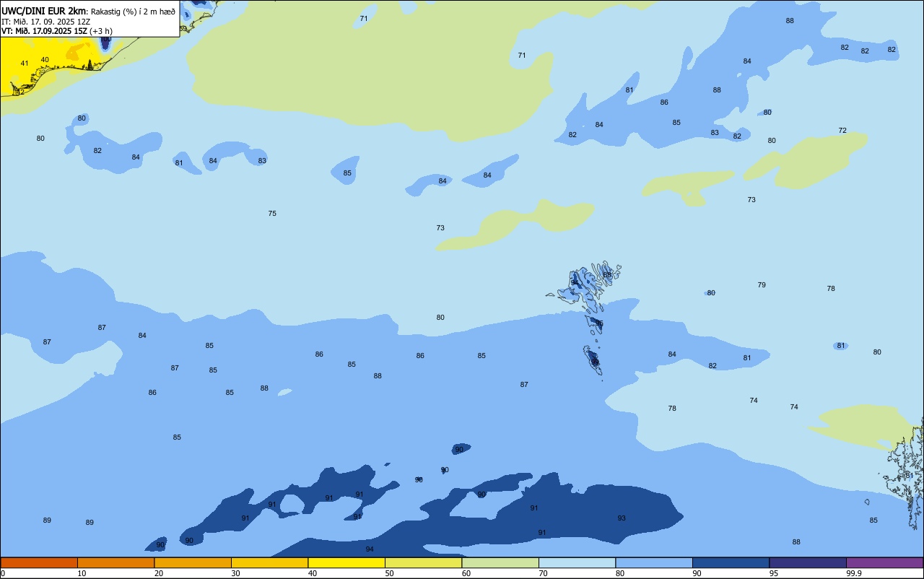Click the "UWC/DINI EUR 2km" title text
Image resolution: width=924 pixels, height=579 pixels.
click(x=44, y=10)
